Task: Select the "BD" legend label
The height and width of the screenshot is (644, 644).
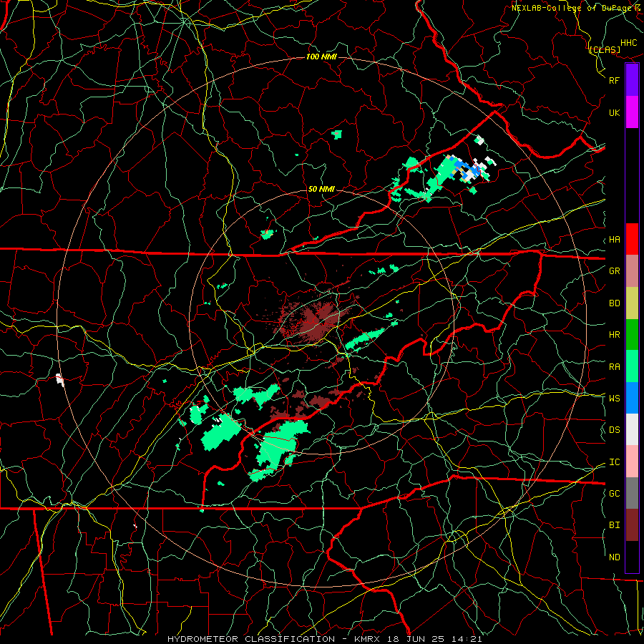Action: pyautogui.click(x=615, y=303)
